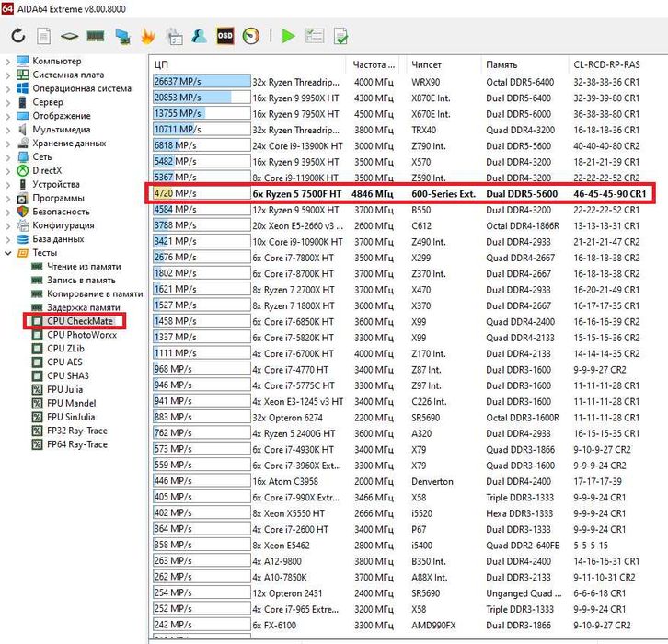Expand the Компьютер tree node
668x644 pixels.
click(7, 62)
